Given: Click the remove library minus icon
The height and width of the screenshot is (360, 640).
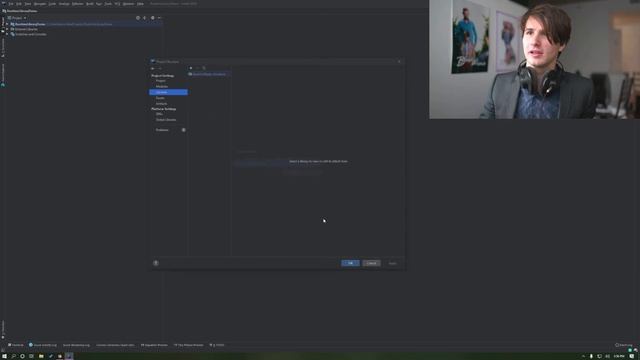Looking at the screenshot, I should (198, 68).
